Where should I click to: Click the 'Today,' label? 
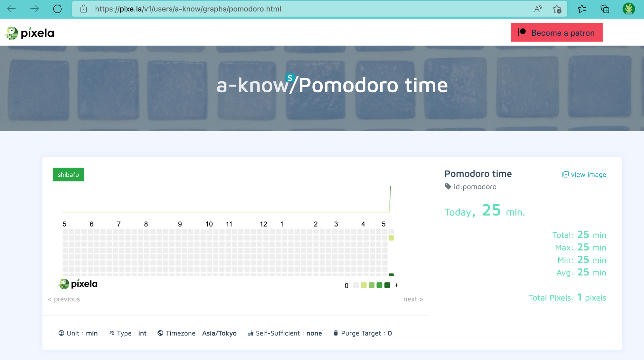(460, 212)
